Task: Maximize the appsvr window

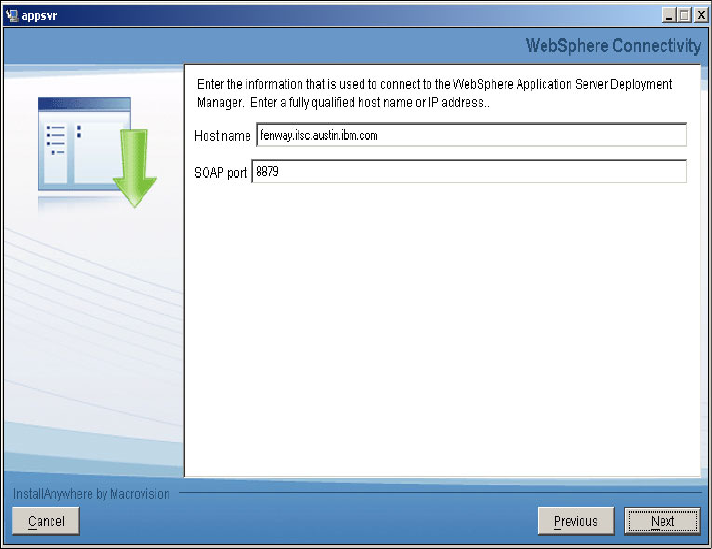Action: coord(684,15)
